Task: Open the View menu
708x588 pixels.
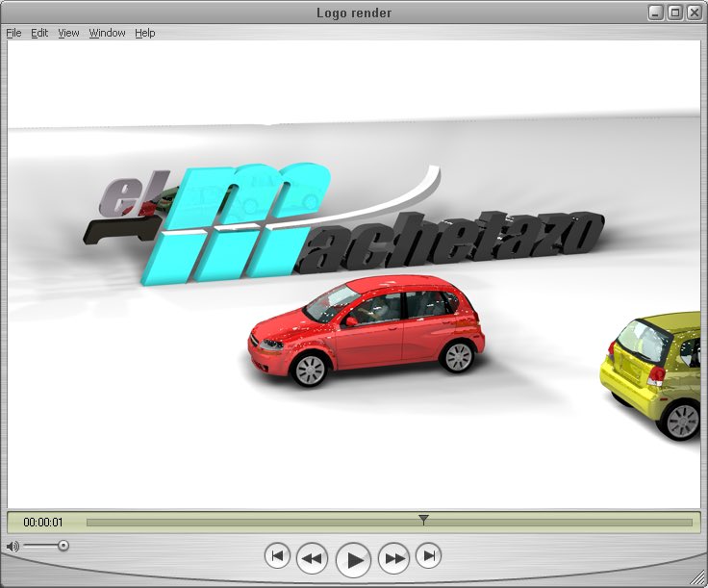Action: pyautogui.click(x=68, y=33)
